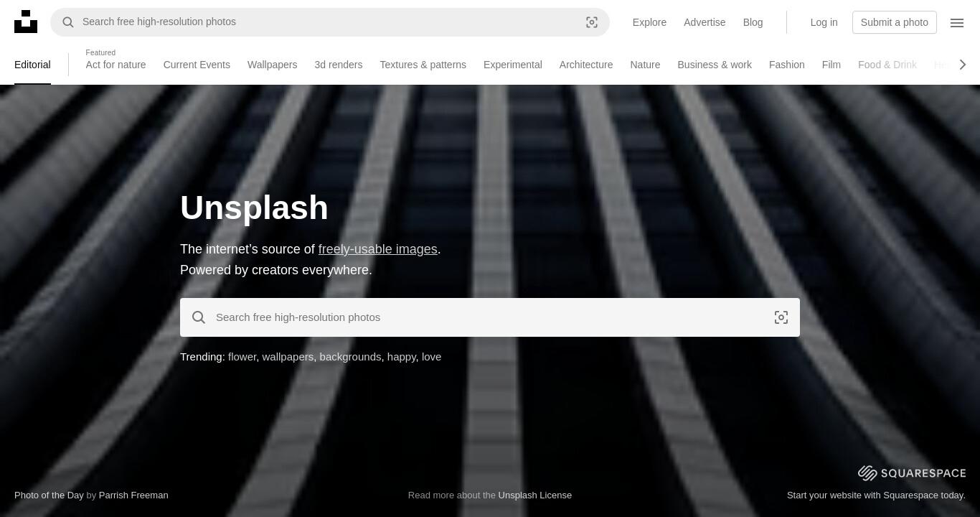Open the Advertise link
The width and height of the screenshot is (980, 517).
tap(705, 22)
